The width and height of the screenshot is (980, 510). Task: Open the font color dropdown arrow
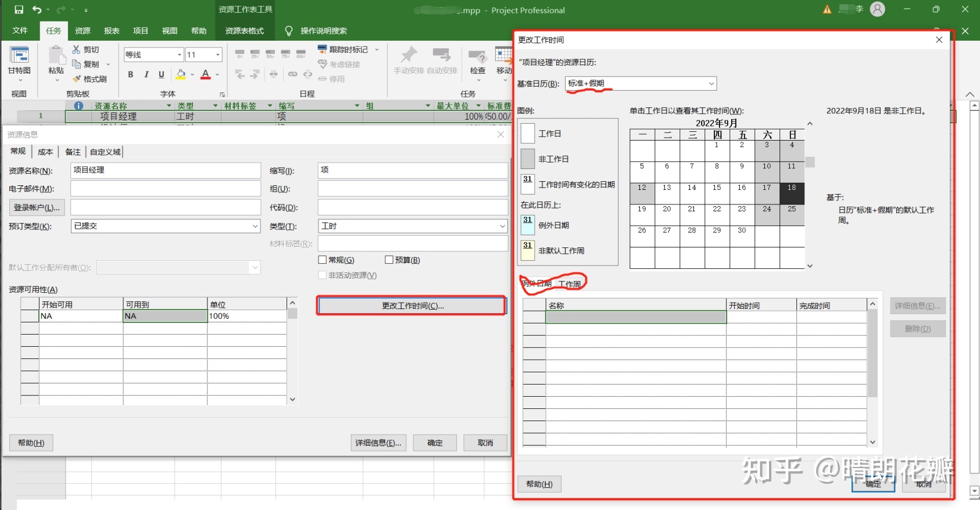click(x=217, y=74)
